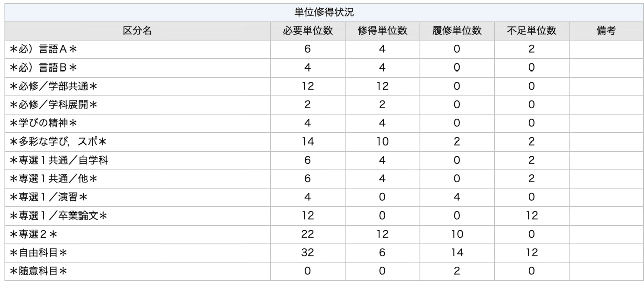Select the ＊随意科目＊ row label

(38, 271)
